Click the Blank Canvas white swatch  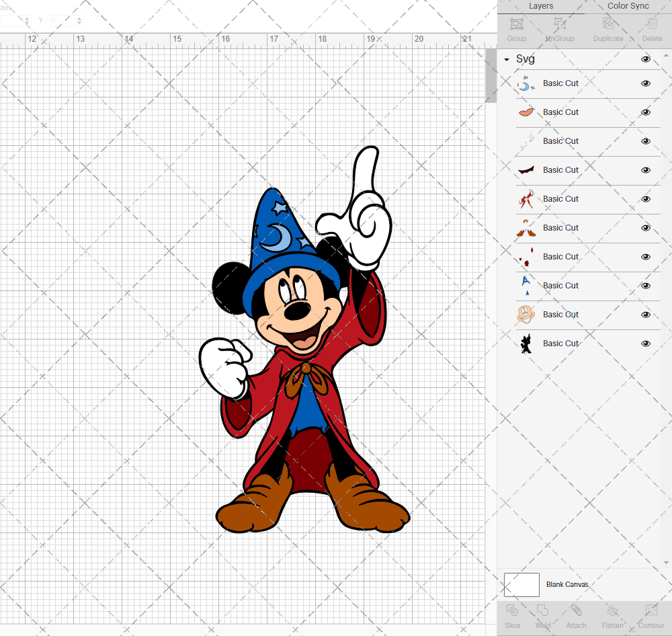521,584
